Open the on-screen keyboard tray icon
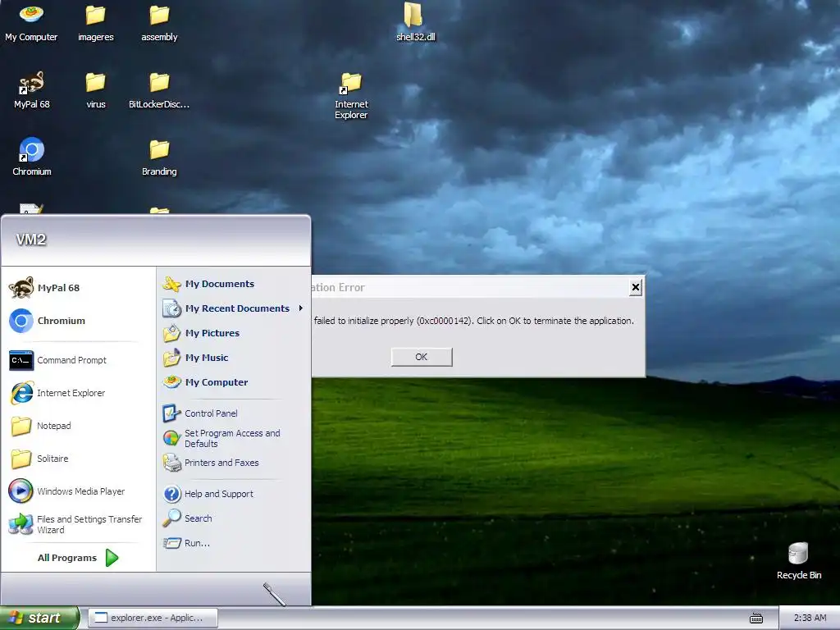The image size is (840, 630). 756,619
